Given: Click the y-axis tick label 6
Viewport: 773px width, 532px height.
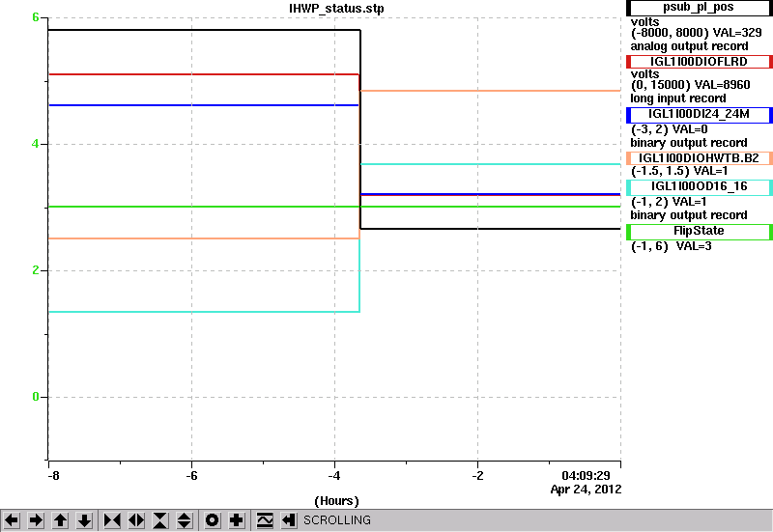Looking at the screenshot, I should (x=36, y=17).
